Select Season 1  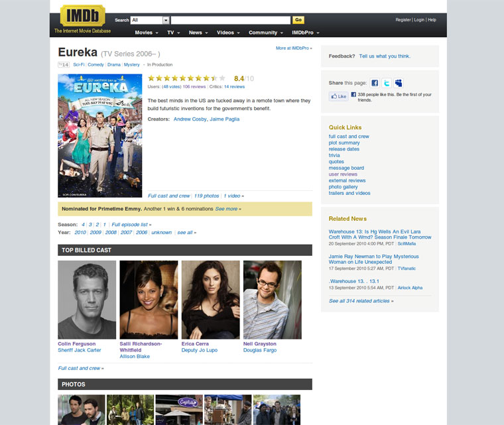click(105, 224)
